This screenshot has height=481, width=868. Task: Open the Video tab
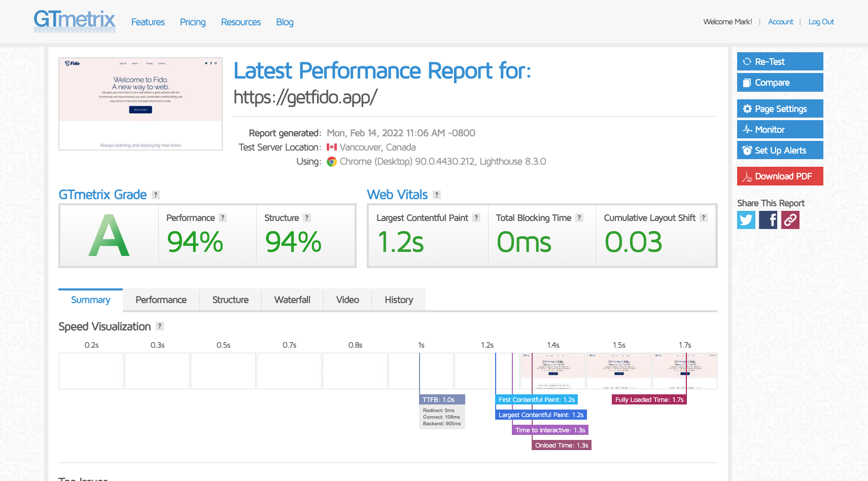point(348,300)
